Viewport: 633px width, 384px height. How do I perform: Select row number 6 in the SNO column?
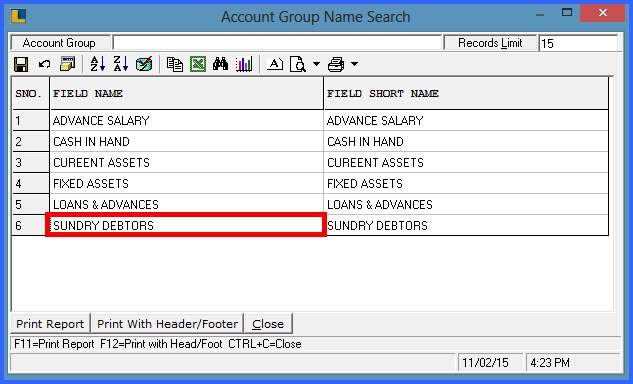point(31,225)
